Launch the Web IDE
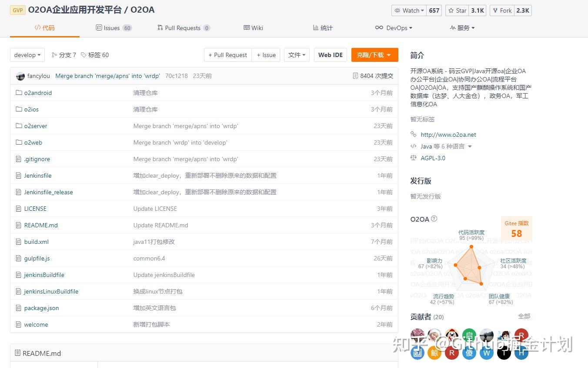Image resolution: width=588 pixels, height=368 pixels. (x=330, y=55)
